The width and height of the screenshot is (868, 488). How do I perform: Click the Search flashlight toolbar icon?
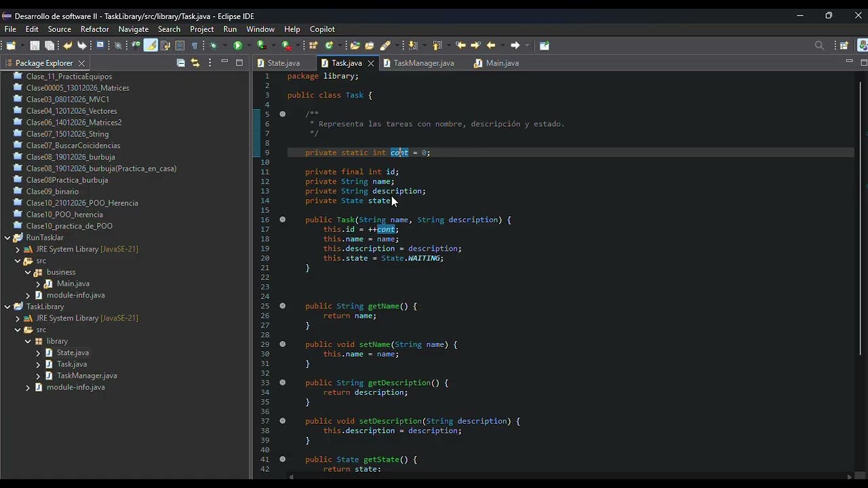pos(385,45)
